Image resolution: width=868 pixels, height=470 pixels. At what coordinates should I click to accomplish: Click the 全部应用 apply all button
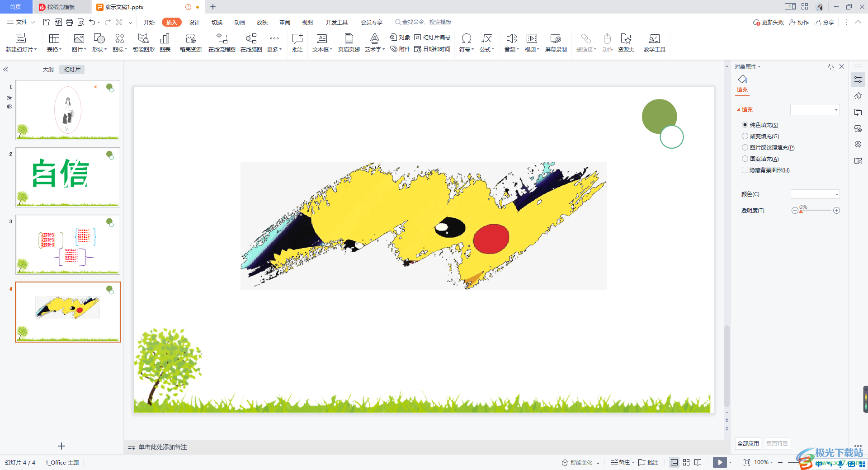[748, 443]
